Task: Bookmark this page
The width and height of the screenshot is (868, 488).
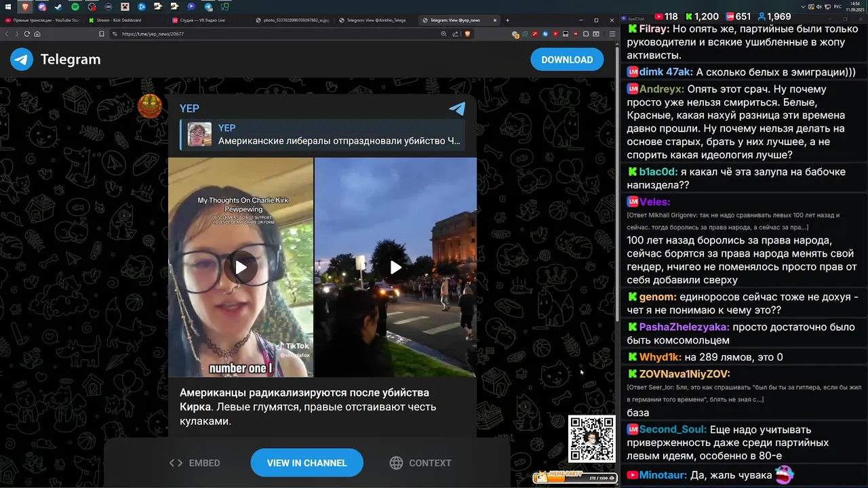Action: (x=102, y=34)
